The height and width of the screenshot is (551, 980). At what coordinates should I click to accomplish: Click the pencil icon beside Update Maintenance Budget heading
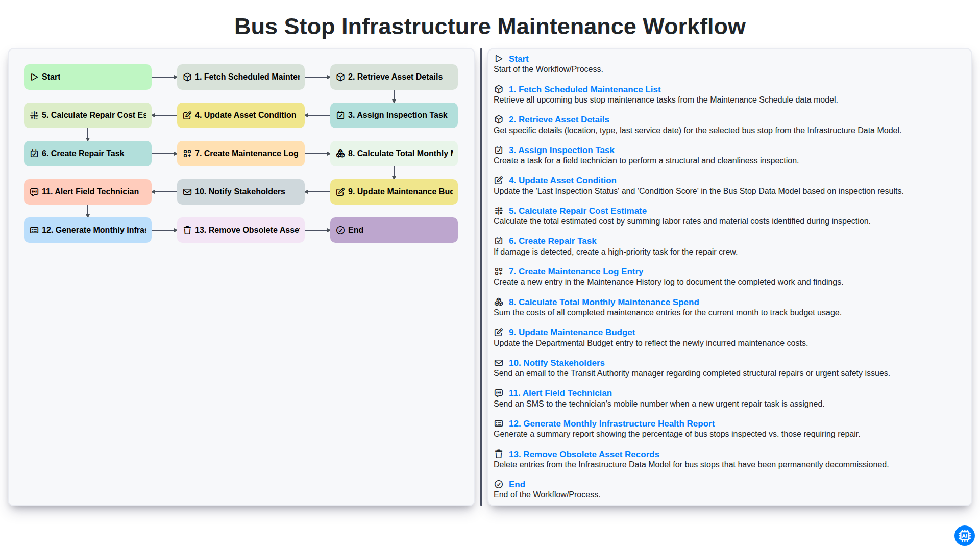(499, 332)
